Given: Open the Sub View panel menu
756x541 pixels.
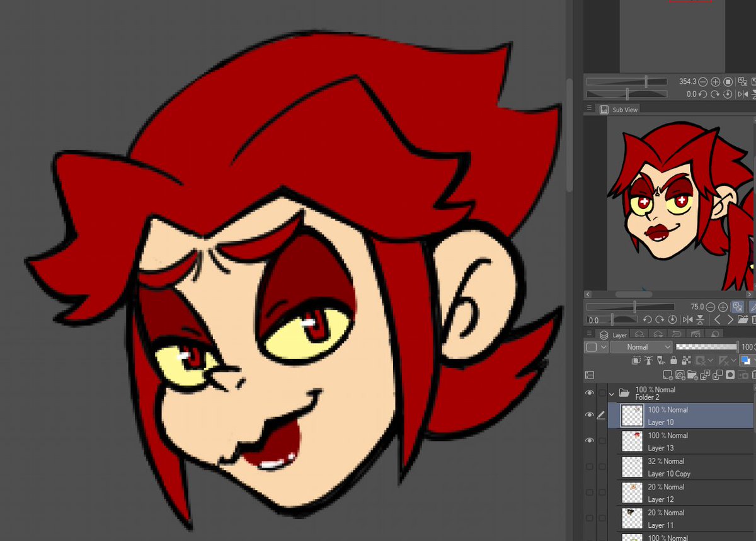Looking at the screenshot, I should 590,109.
